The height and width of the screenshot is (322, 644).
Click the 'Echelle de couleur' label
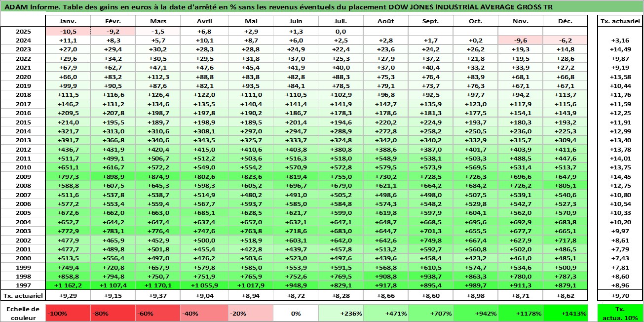coord(23,313)
